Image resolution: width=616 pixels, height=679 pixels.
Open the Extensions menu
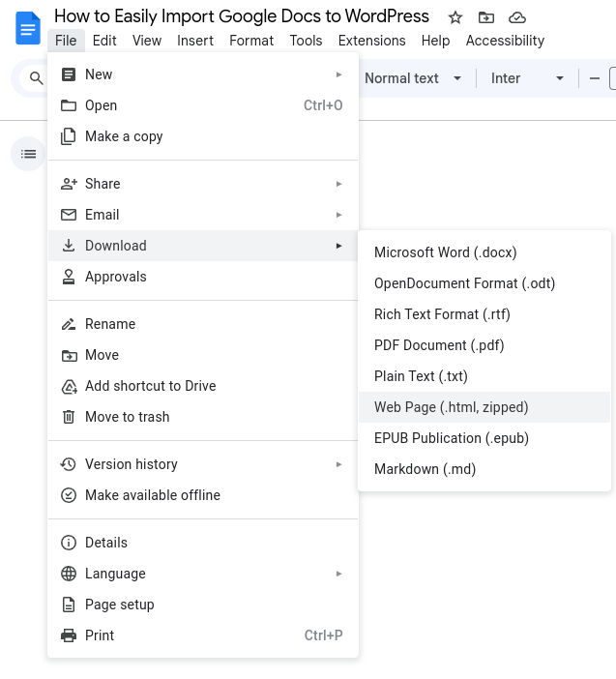tap(372, 41)
